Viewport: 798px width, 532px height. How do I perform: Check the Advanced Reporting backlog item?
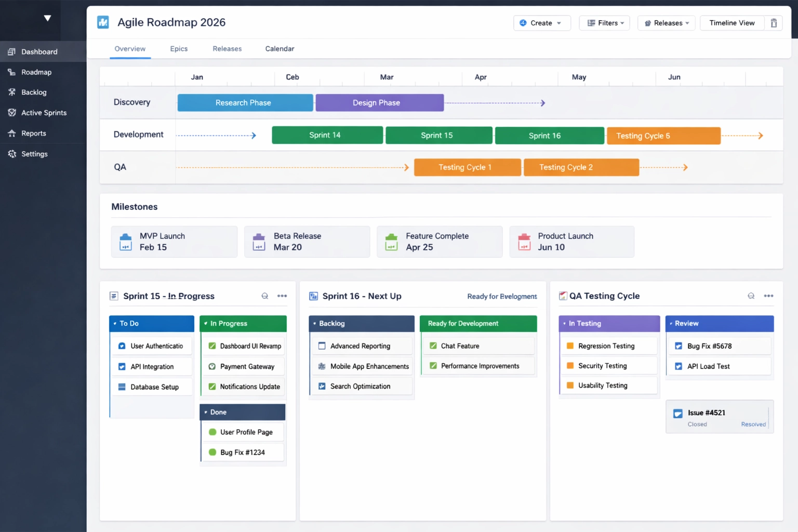pyautogui.click(x=321, y=345)
